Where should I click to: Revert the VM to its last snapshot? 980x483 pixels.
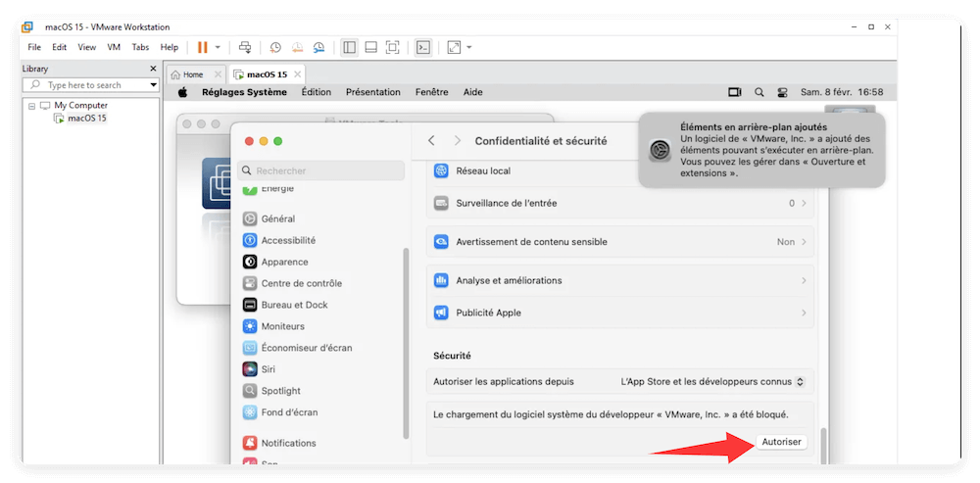click(x=298, y=47)
